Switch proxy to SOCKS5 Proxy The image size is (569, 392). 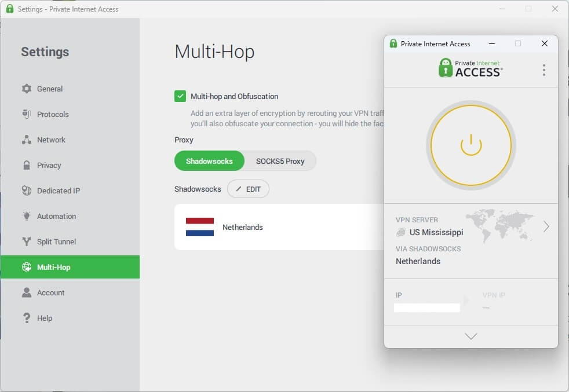tap(280, 161)
